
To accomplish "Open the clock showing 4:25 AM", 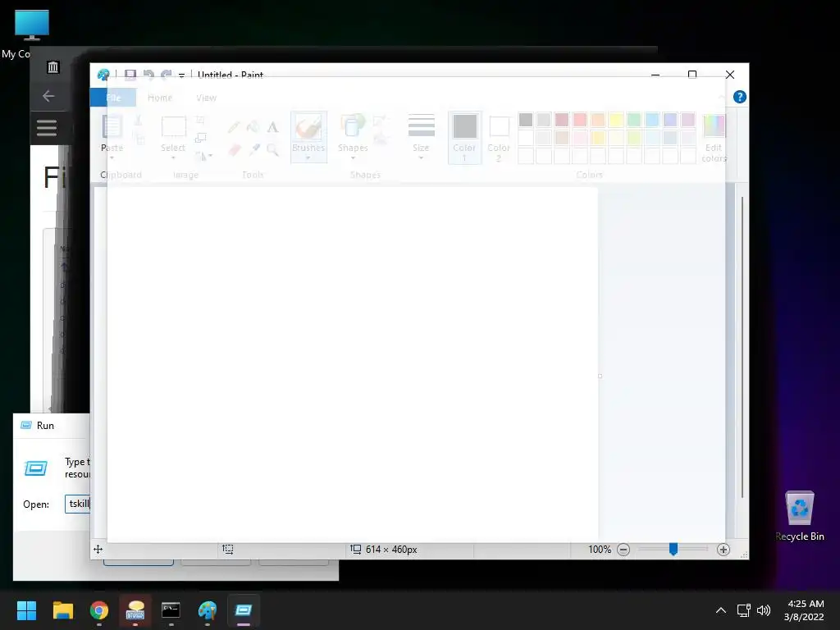I will pos(804,610).
